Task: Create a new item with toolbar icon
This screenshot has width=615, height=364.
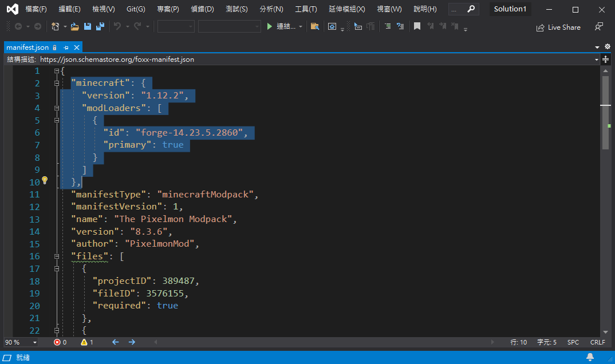Action: (56, 27)
